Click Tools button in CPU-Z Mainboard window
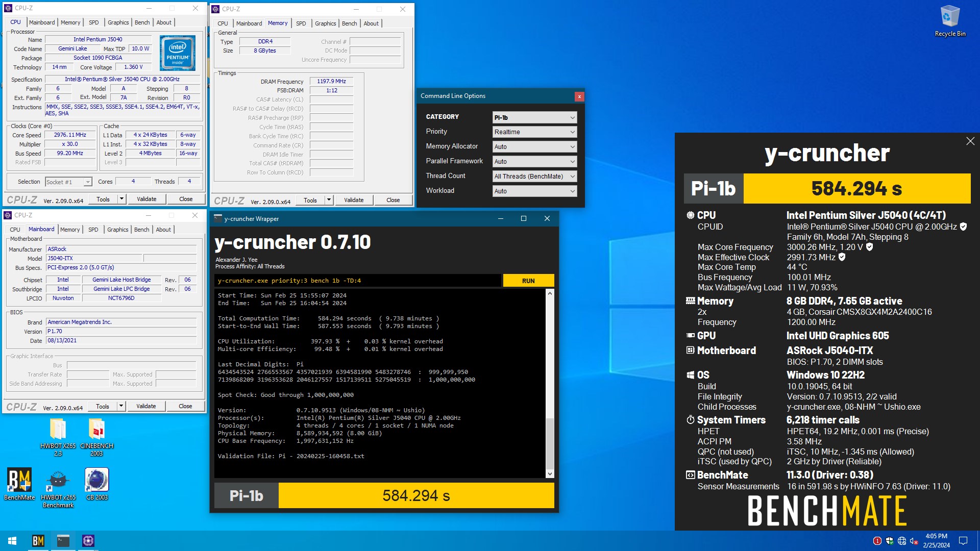 coord(103,406)
